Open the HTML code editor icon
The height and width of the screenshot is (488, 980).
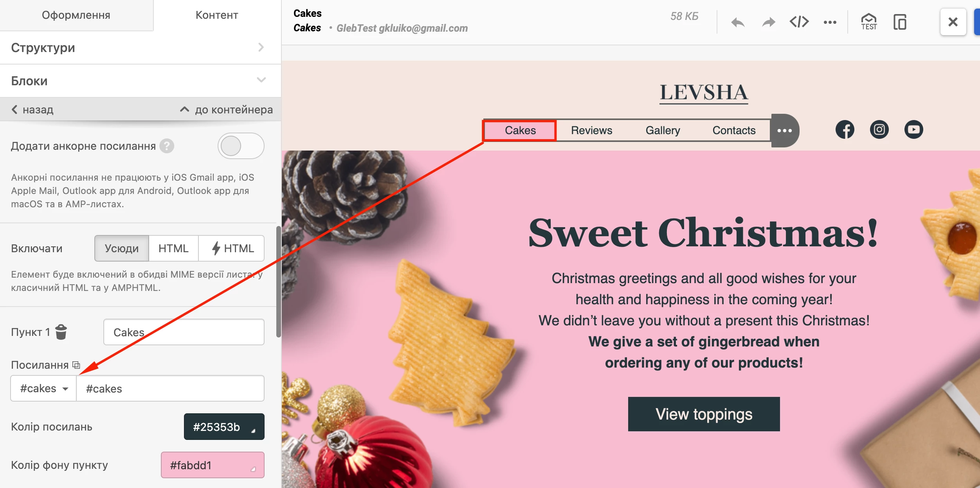click(799, 22)
